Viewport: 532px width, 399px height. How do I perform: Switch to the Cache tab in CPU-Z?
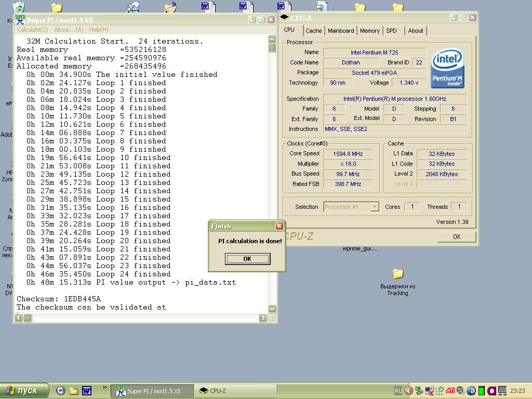[313, 31]
